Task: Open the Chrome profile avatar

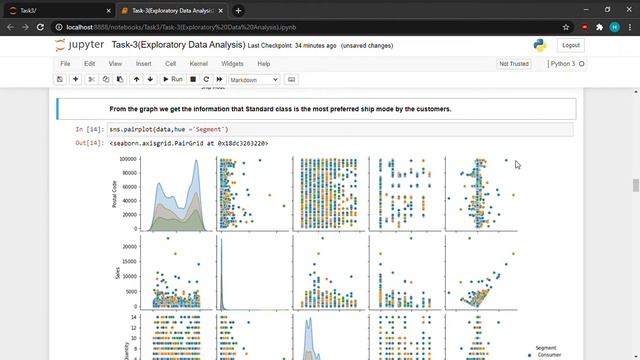Action: (x=615, y=27)
